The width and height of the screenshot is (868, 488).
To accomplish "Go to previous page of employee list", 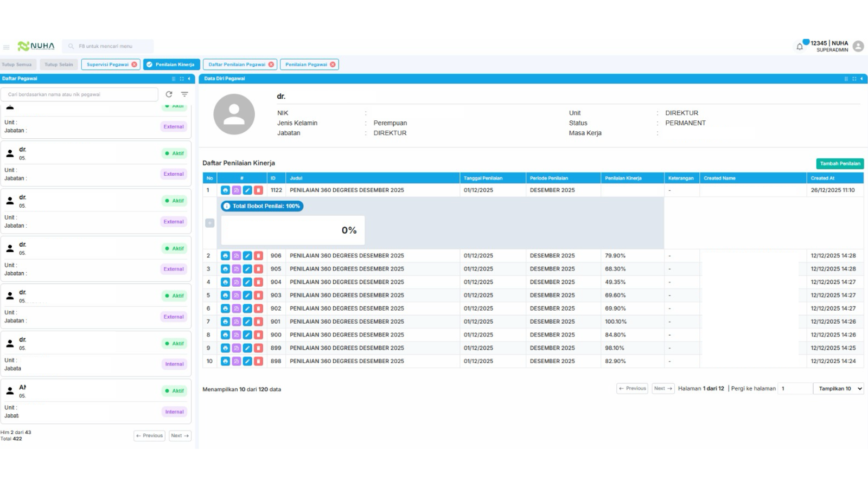I will click(149, 435).
